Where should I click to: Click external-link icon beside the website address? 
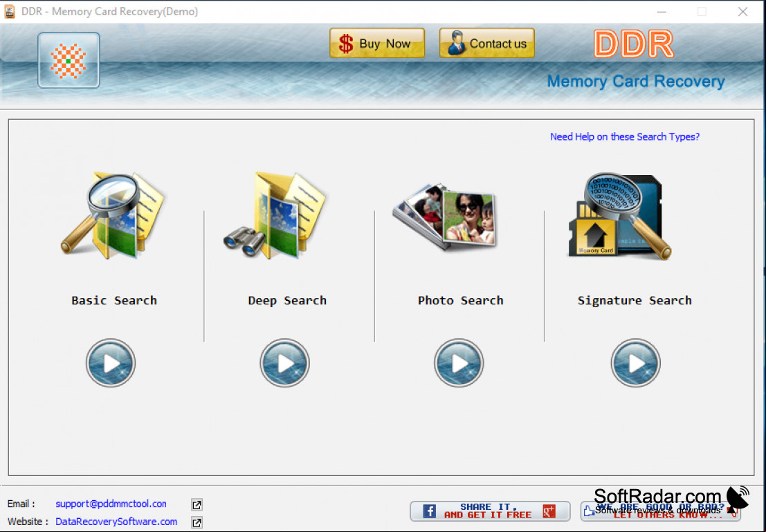197,522
